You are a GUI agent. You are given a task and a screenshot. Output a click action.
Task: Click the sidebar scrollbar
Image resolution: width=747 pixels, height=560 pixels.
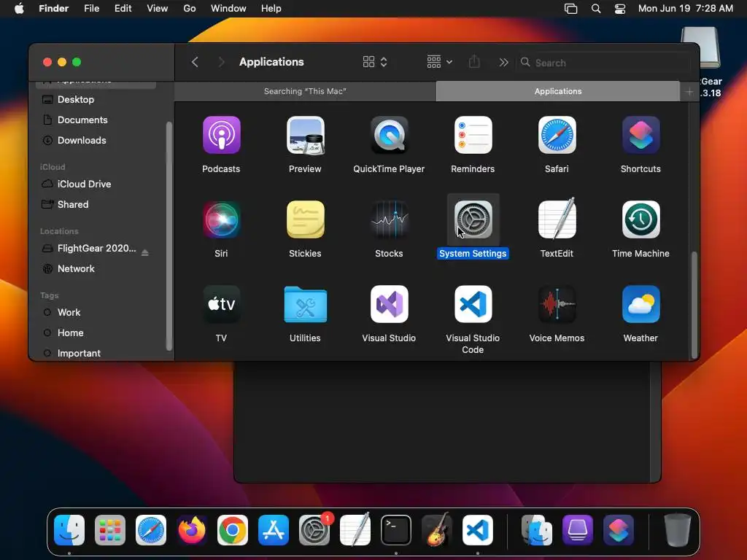point(169,236)
